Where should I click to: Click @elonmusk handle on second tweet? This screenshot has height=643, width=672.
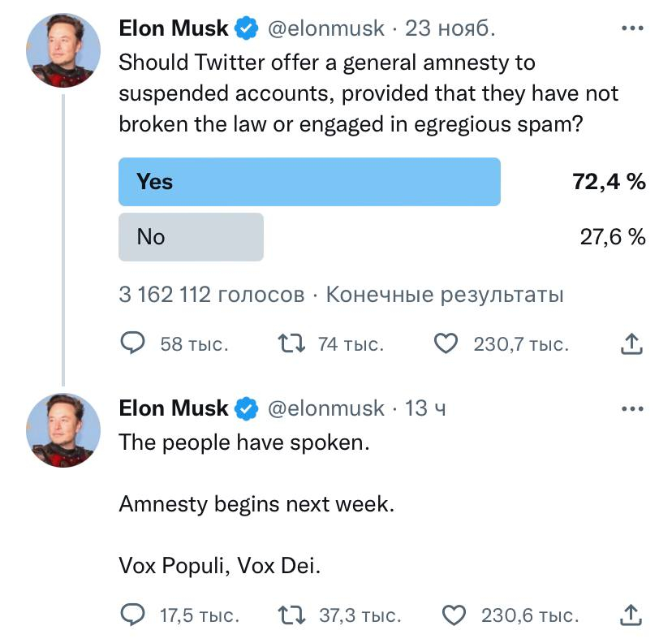(325, 408)
